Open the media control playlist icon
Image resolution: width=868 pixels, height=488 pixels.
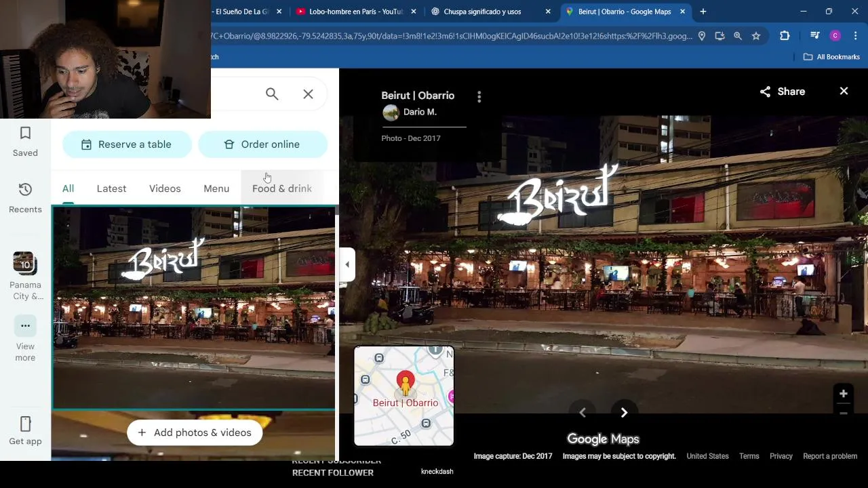click(x=814, y=36)
